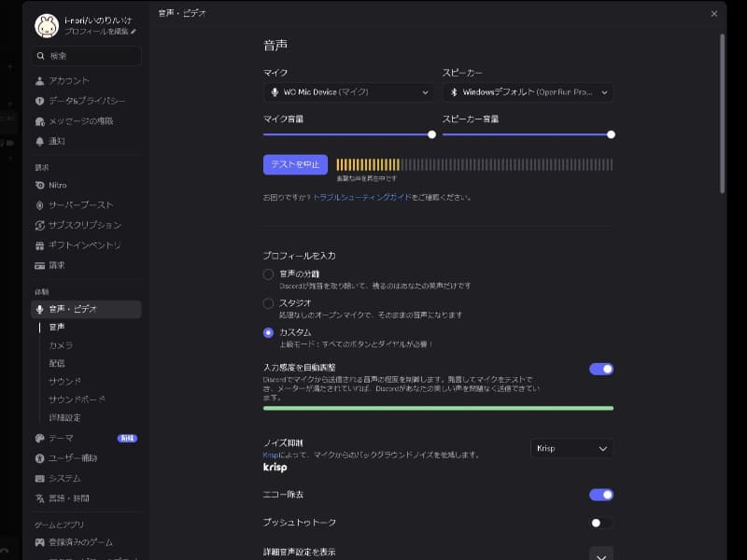
Task: Click the 言語・時間 translate icon
Action: [x=39, y=498]
